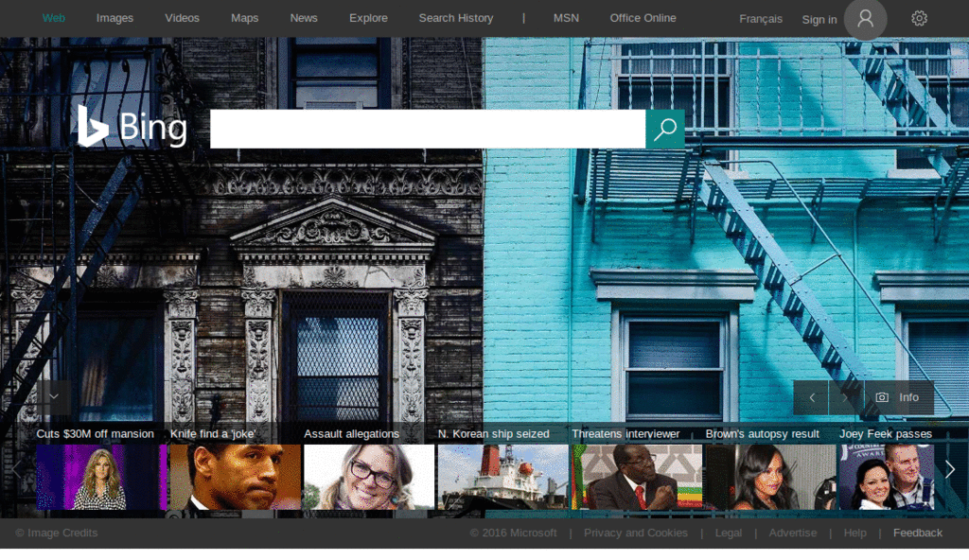Image resolution: width=969 pixels, height=560 pixels.
Task: Open Privacy and Cookies link
Action: coord(635,533)
